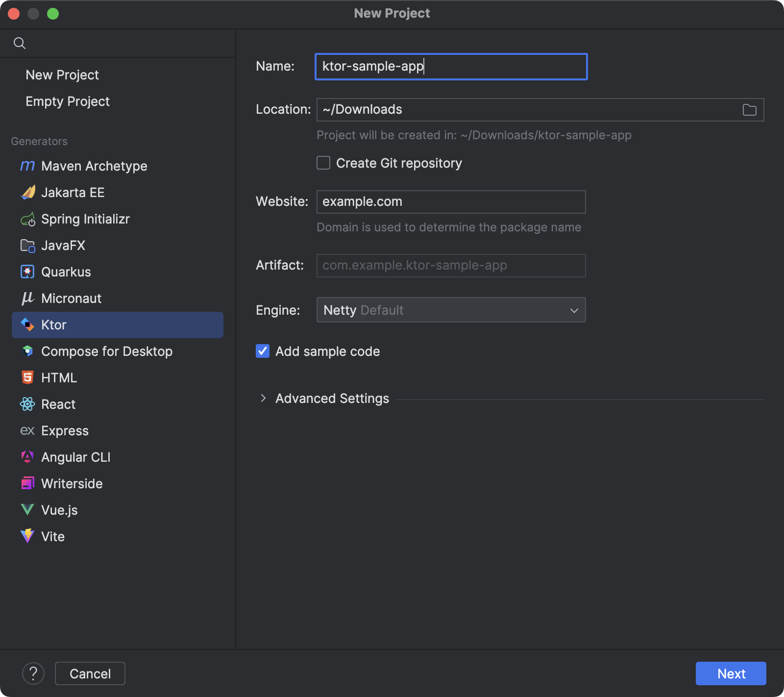This screenshot has height=697, width=784.
Task: Select the React atom icon
Action: 27,404
